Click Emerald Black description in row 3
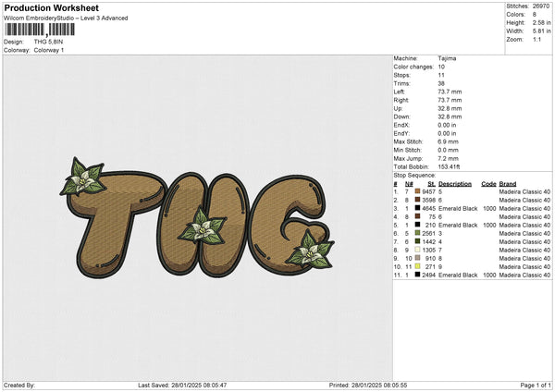This screenshot has width=555, height=392. pos(458,208)
